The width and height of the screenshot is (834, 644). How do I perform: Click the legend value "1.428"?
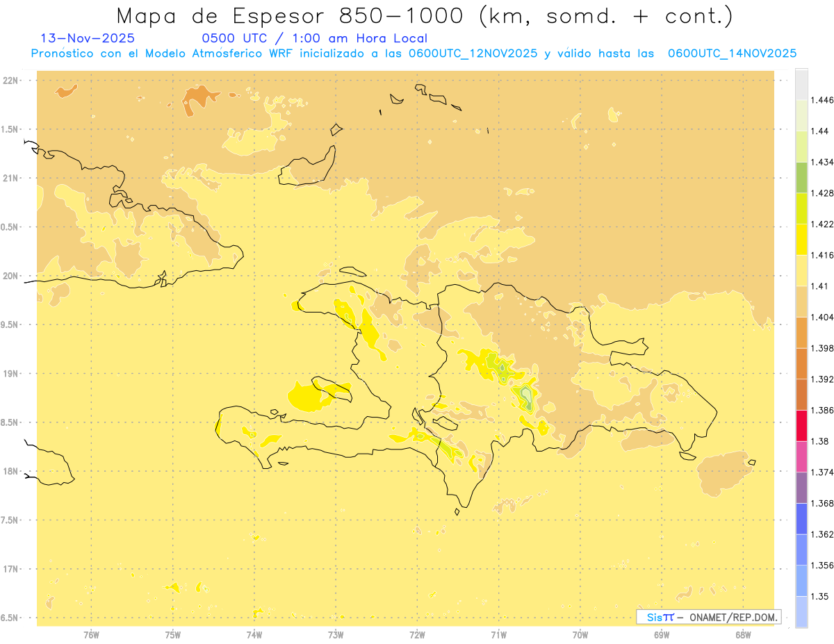coord(822,193)
